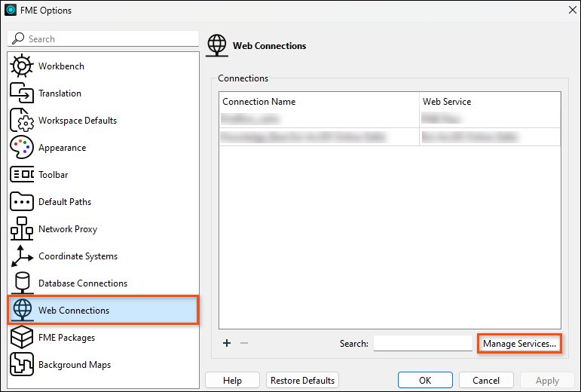The height and width of the screenshot is (392, 581).
Task: Click the Workspace Defaults file-gear icon
Action: coord(22,120)
